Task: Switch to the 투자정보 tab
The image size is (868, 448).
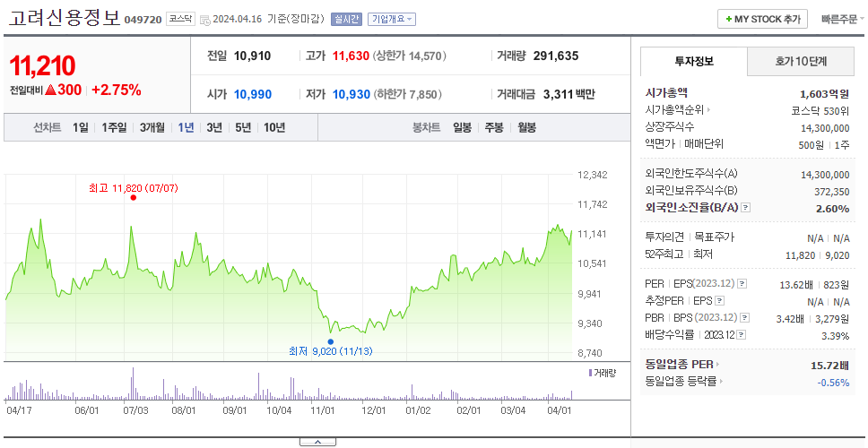Action: pos(694,62)
